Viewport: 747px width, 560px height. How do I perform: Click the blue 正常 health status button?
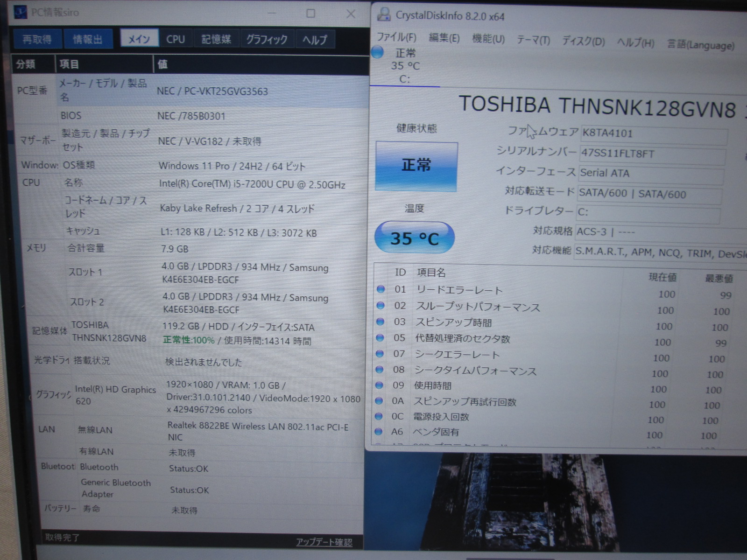click(x=416, y=166)
